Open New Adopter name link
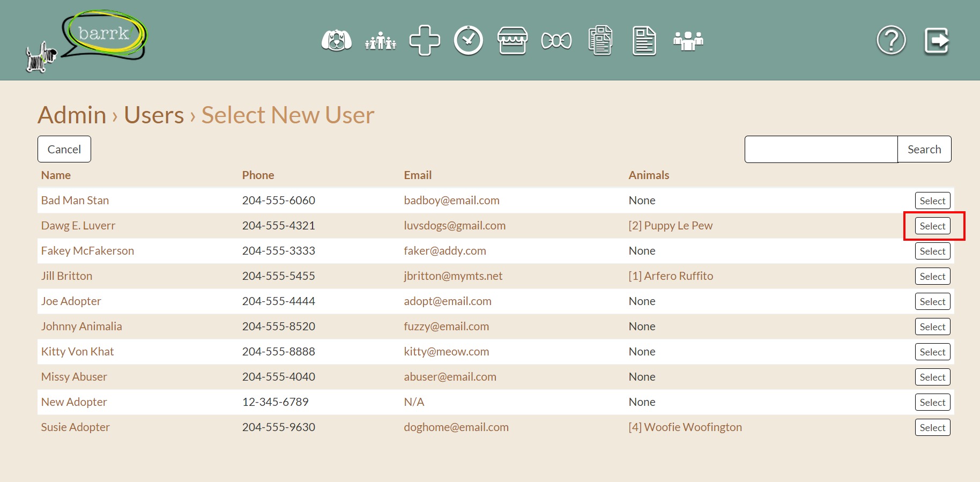 [74, 402]
